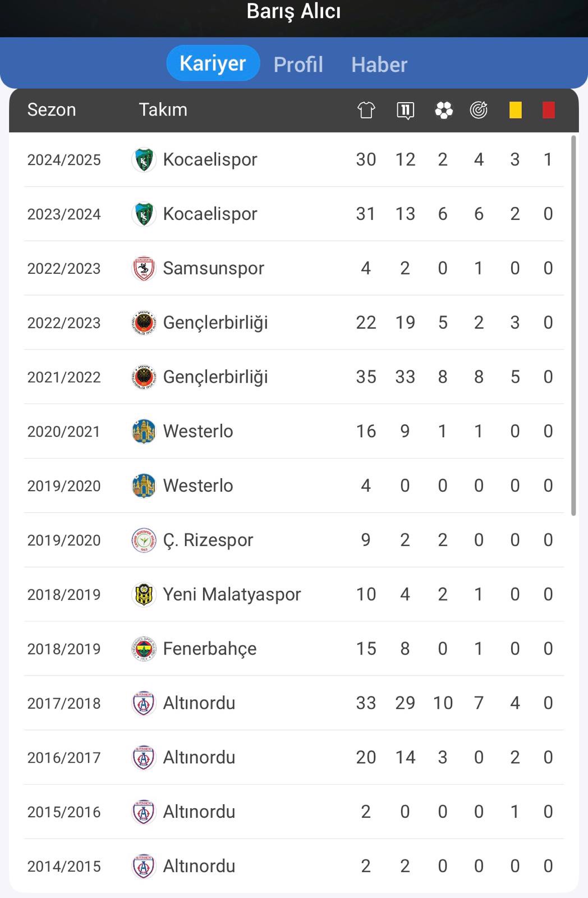The height and width of the screenshot is (898, 588).
Task: Click the Sezon column header
Action: [52, 109]
